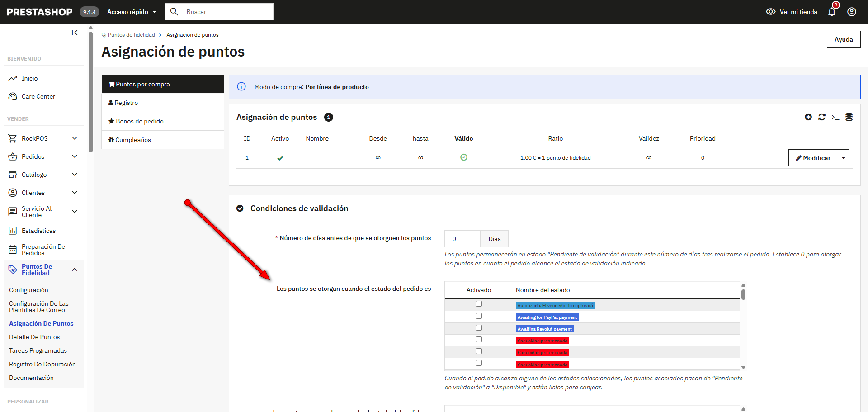Click the RockPOS cart icon
The height and width of the screenshot is (412, 868).
[13, 138]
